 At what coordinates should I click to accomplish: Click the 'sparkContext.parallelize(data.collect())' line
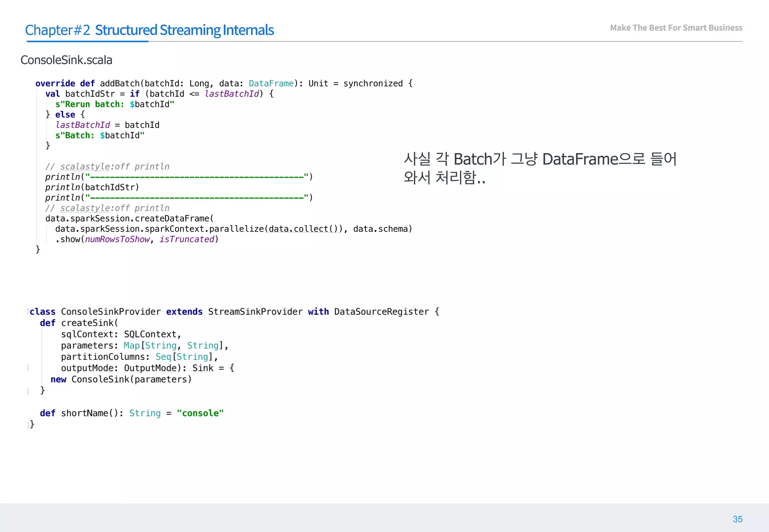[x=234, y=229]
